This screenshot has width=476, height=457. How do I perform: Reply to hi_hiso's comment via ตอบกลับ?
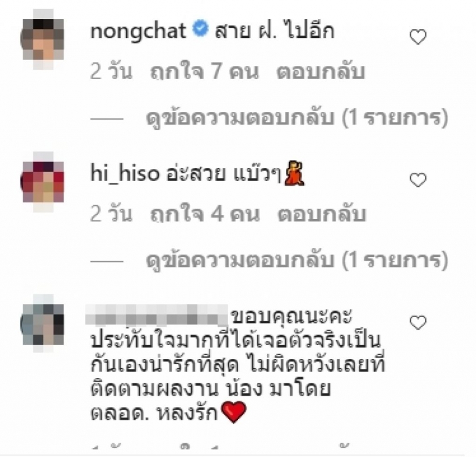(321, 214)
